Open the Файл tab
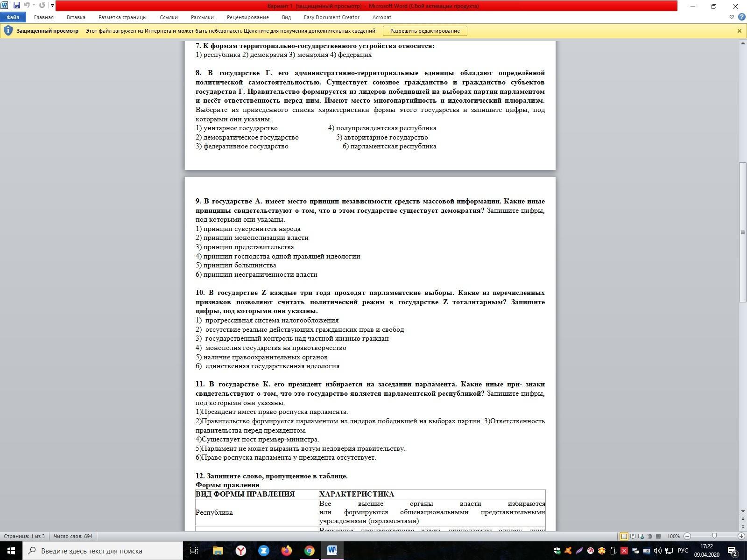 pyautogui.click(x=13, y=17)
